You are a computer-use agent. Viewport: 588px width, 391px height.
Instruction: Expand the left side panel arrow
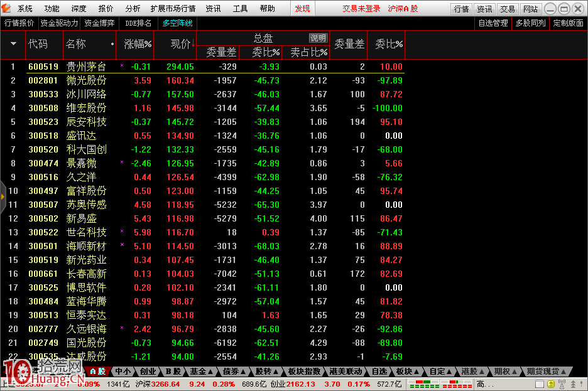(x=3, y=196)
